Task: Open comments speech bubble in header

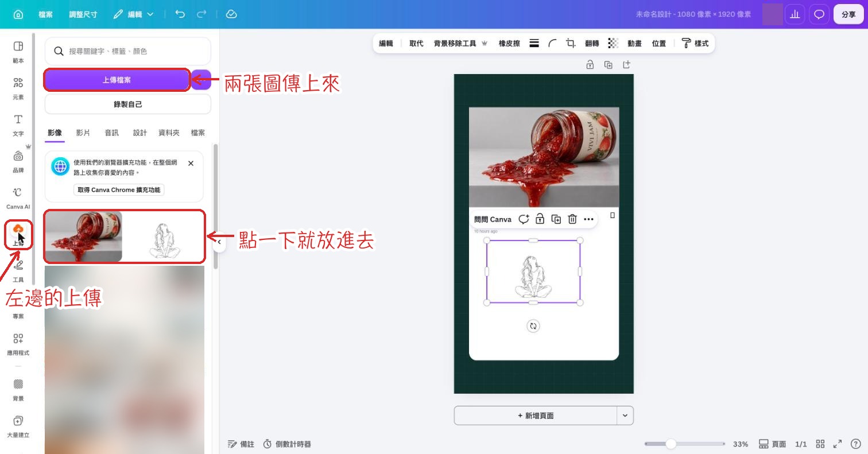Action: point(819,14)
